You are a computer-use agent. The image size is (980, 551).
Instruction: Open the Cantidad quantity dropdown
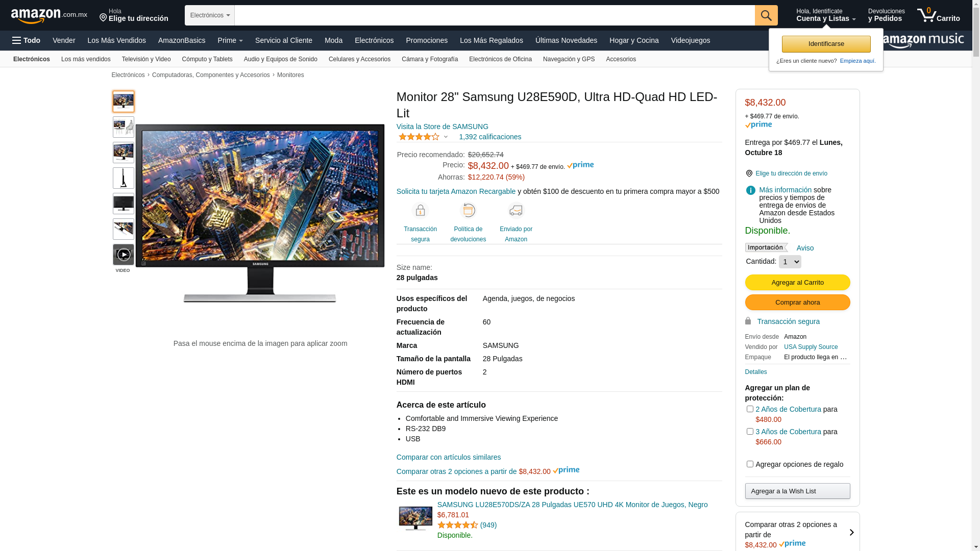click(x=790, y=262)
